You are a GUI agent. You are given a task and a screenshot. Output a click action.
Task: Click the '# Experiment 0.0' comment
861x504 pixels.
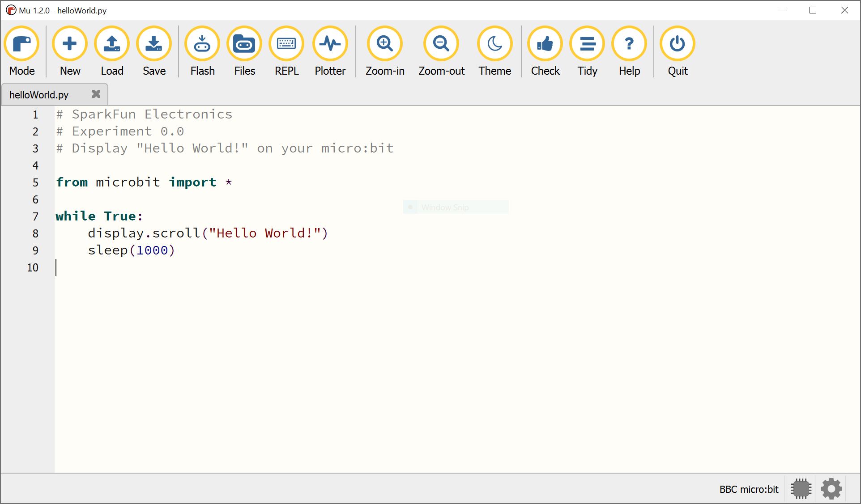120,131
